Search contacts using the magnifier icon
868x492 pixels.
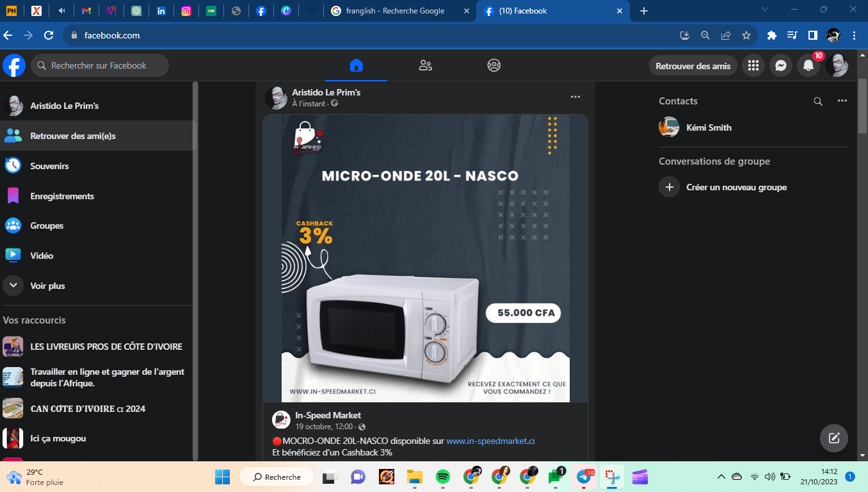point(818,101)
